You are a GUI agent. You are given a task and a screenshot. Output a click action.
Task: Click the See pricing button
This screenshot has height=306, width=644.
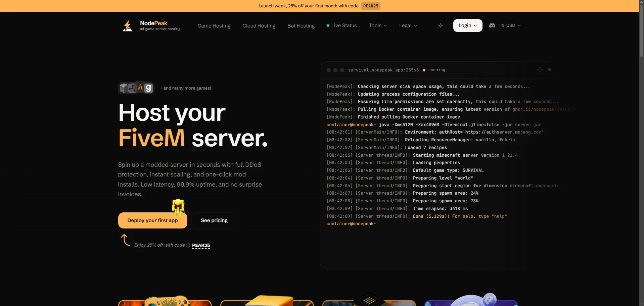214,220
